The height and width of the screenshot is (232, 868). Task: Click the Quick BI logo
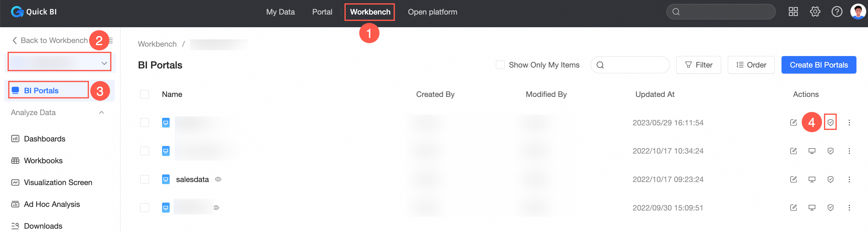point(34,12)
